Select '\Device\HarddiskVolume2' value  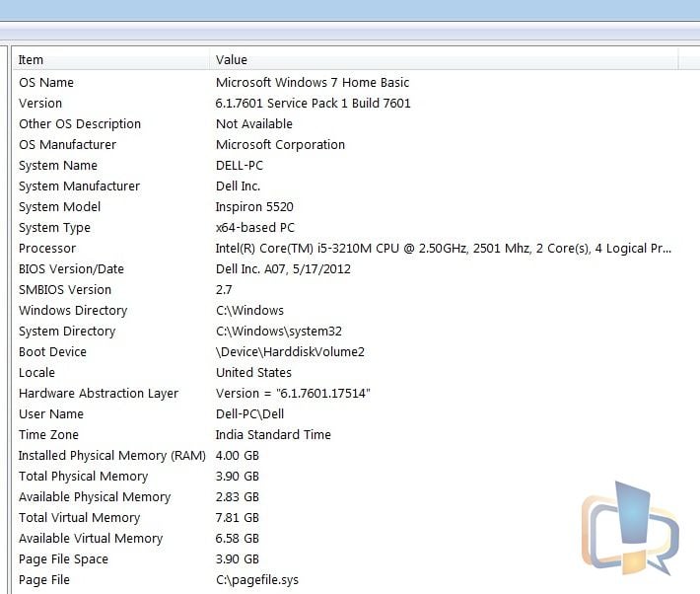tap(290, 351)
